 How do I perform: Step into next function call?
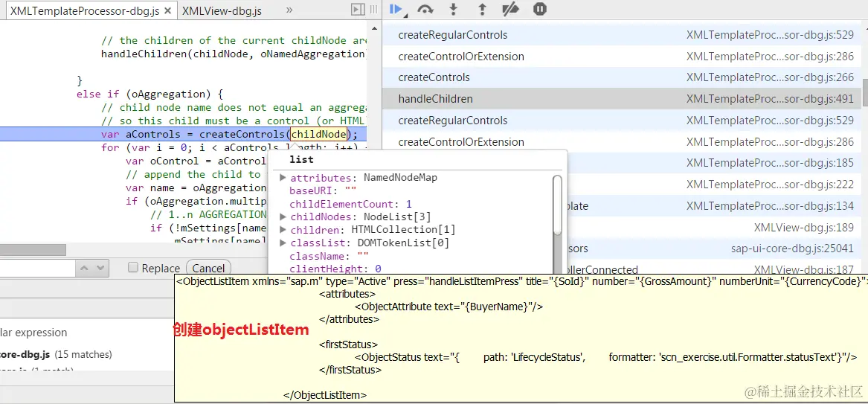pos(454,9)
